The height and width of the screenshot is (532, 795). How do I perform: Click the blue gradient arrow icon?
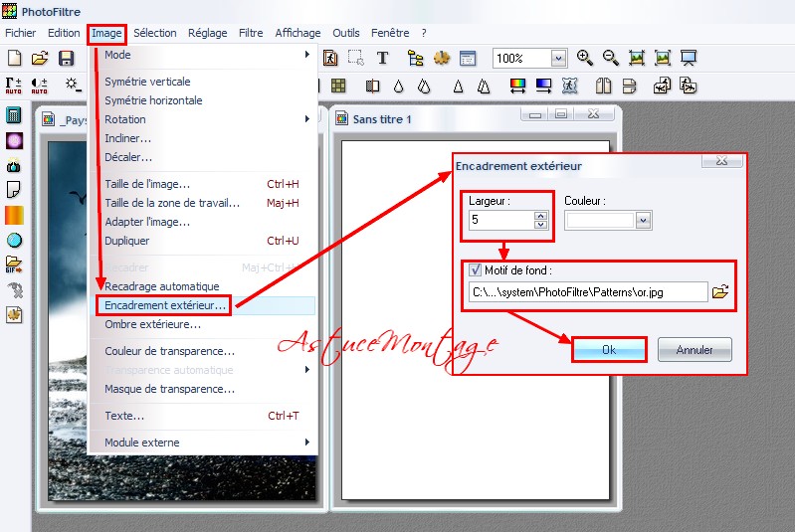[x=543, y=86]
